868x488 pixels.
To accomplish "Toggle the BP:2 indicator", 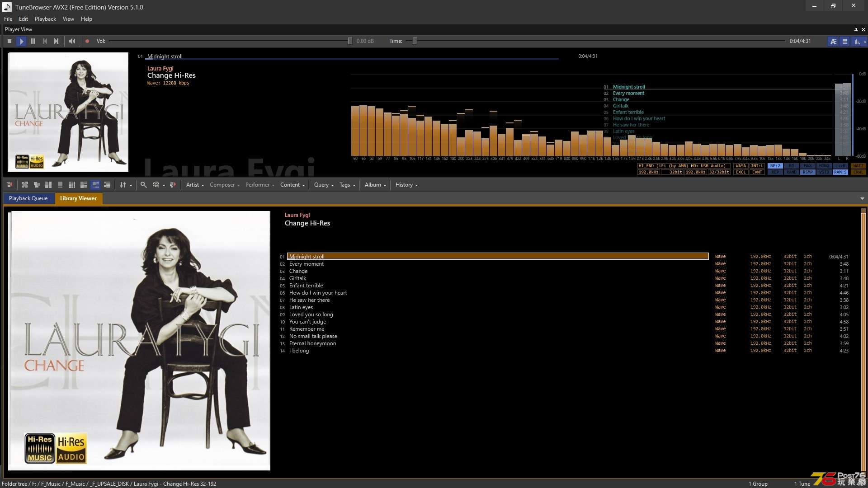I will click(775, 166).
